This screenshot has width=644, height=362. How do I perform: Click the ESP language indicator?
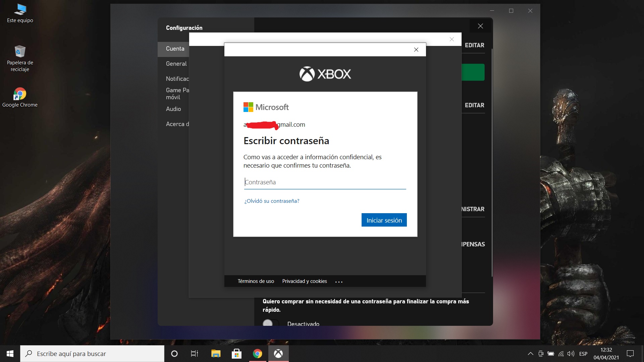click(x=583, y=354)
